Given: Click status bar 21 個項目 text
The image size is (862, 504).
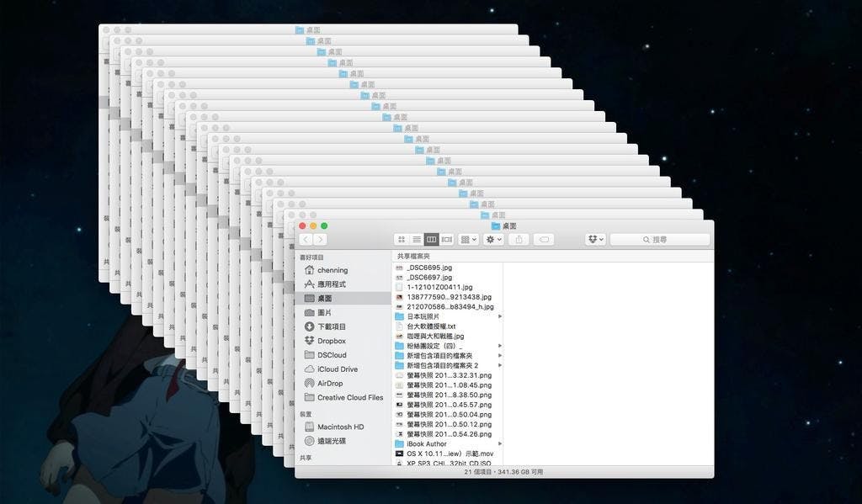Looking at the screenshot, I should pos(503,471).
